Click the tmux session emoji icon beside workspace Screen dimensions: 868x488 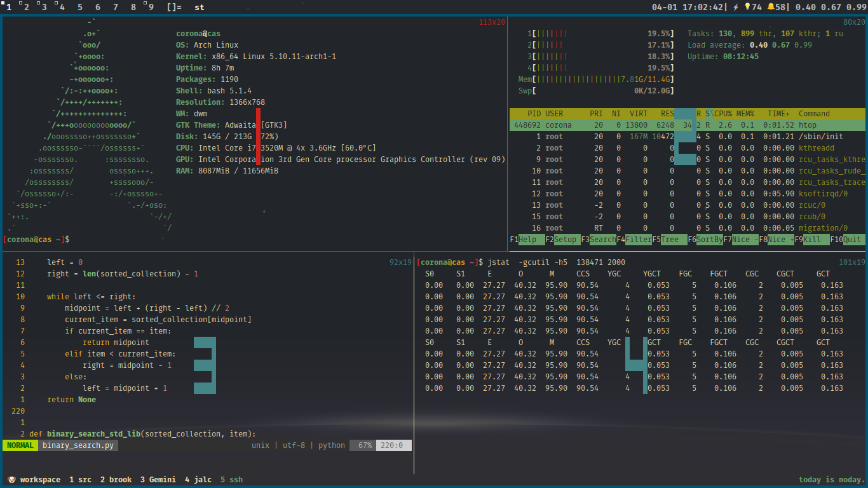[x=11, y=480]
